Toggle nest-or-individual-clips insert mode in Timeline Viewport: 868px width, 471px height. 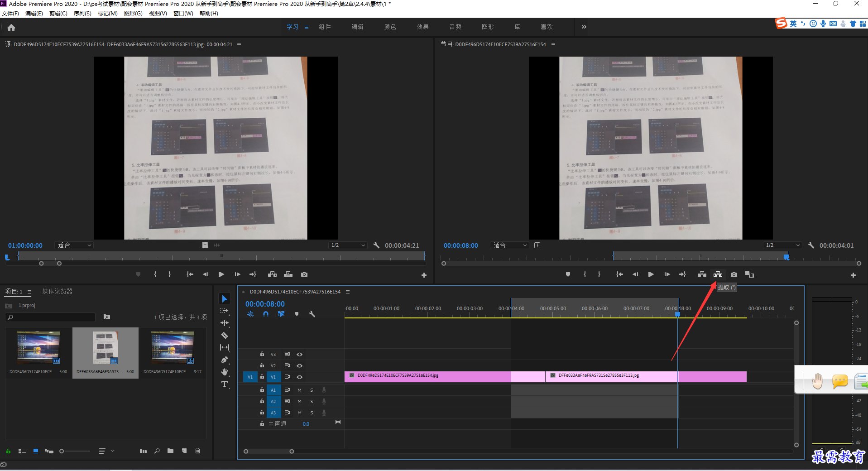tap(250, 314)
